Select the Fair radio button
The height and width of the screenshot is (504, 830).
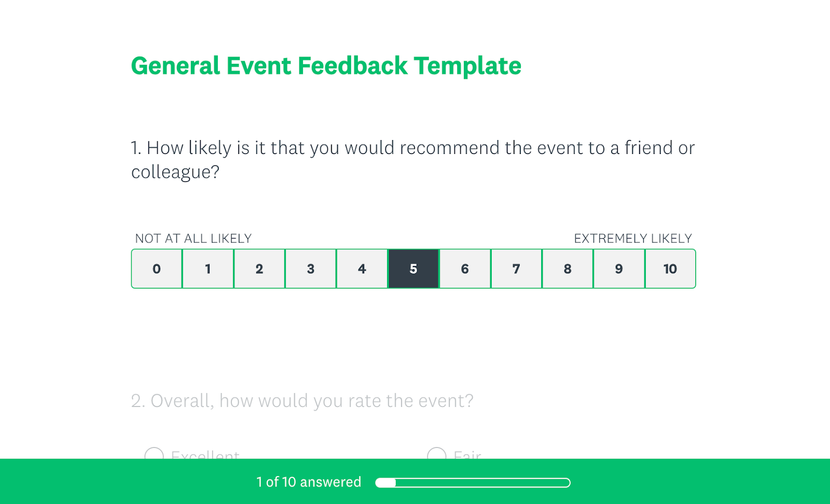click(x=437, y=455)
